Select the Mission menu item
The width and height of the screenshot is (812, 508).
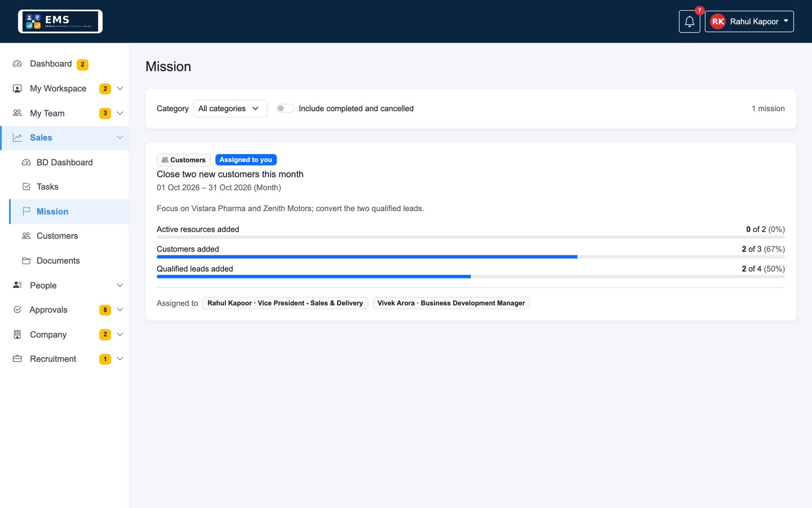[70, 211]
